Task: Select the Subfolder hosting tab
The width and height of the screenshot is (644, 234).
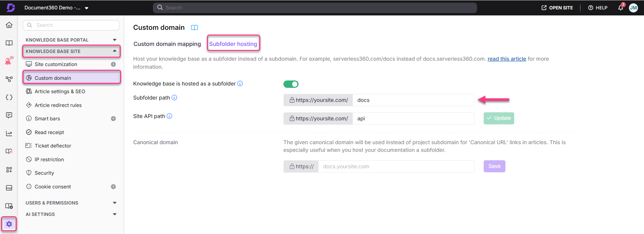Action: [233, 44]
